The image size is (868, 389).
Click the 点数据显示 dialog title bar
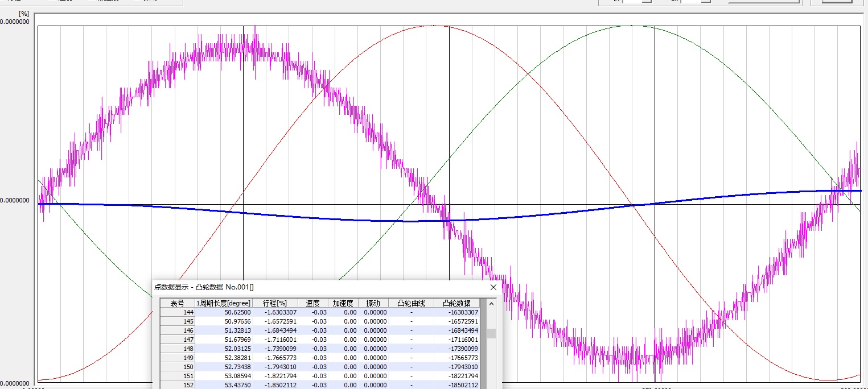[x=342, y=288]
